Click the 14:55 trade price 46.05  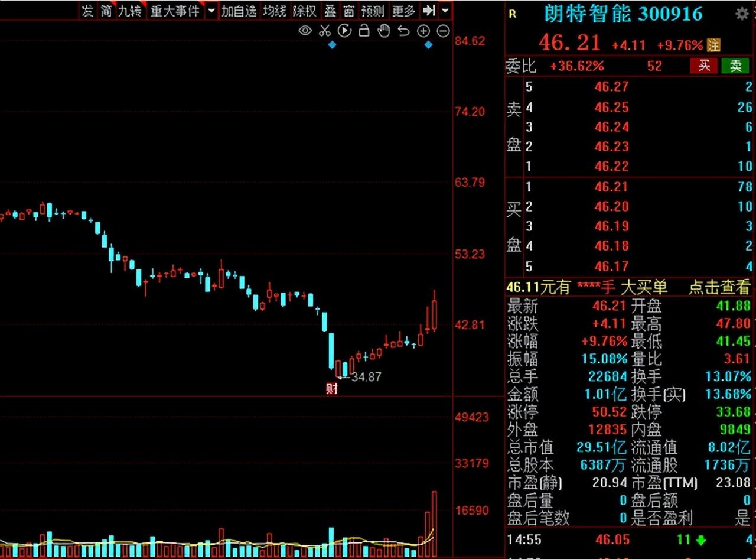(612, 539)
